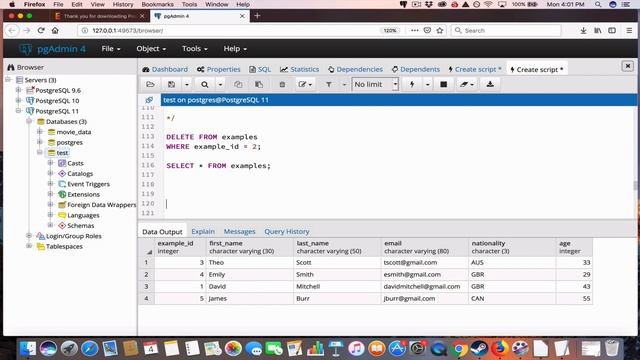
Task: Close the query tool panel with X
Action: [x=627, y=66]
